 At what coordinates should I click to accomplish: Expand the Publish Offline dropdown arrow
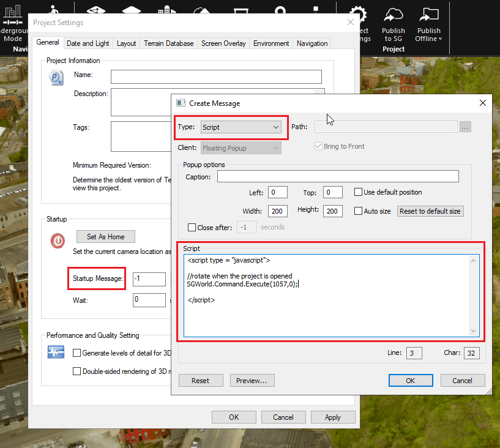pyautogui.click(x=440, y=39)
